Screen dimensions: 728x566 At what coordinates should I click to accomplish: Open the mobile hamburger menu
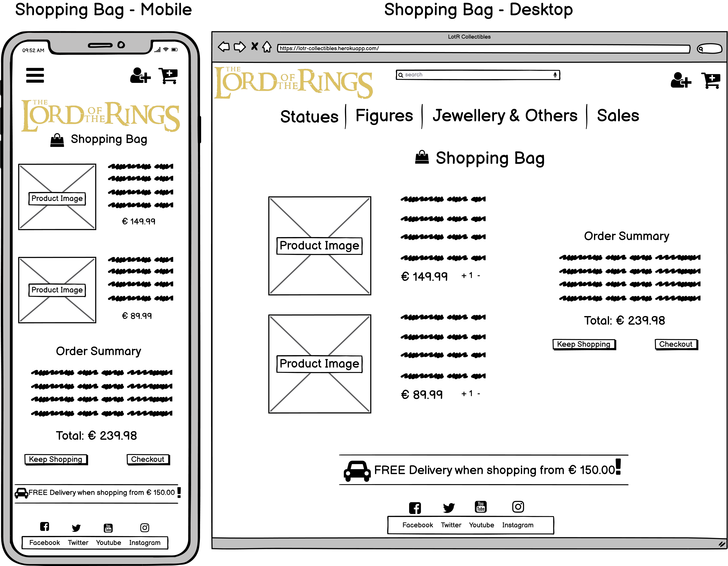[35, 75]
